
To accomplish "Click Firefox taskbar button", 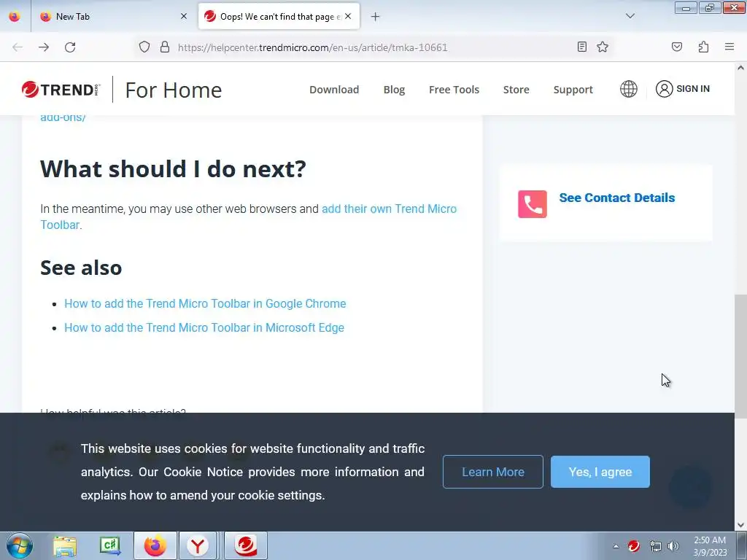I will [155, 545].
